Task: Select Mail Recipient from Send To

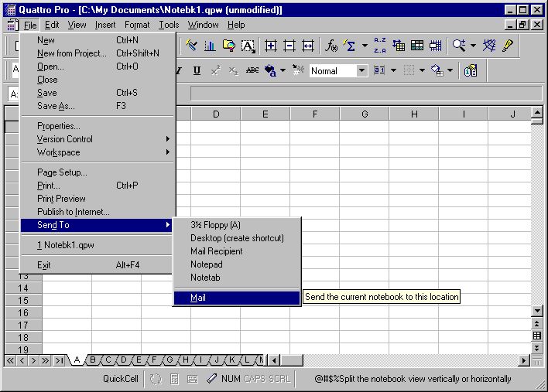Action: 237,251
